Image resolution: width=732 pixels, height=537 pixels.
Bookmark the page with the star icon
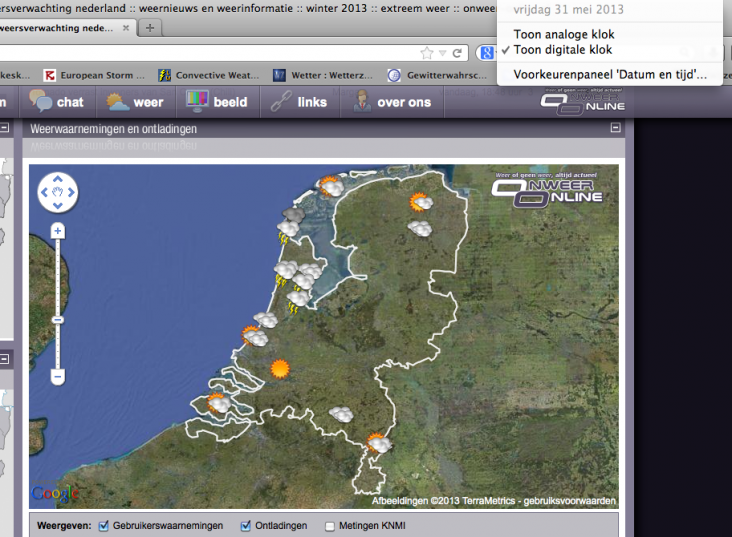tap(427, 53)
